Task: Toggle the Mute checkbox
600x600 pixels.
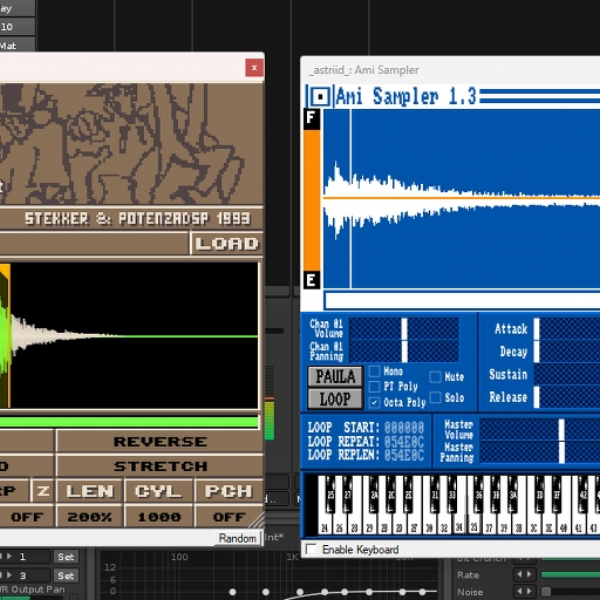Action: [x=435, y=377]
